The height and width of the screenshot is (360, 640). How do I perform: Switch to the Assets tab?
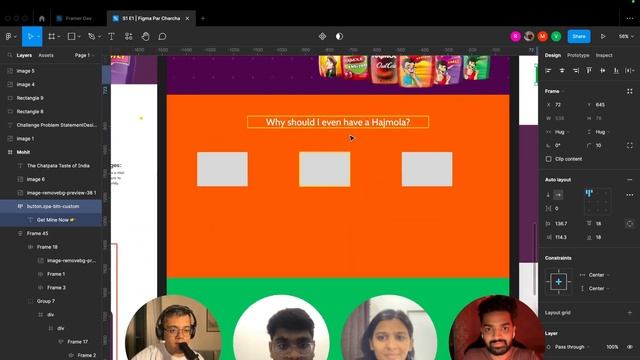point(46,55)
